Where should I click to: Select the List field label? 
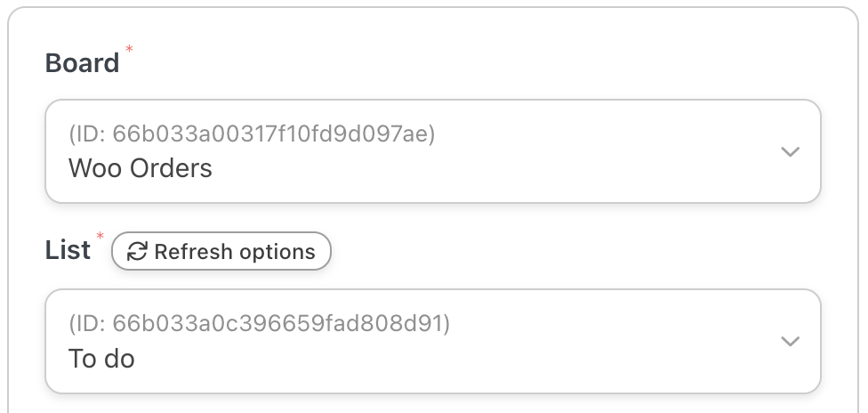point(68,250)
